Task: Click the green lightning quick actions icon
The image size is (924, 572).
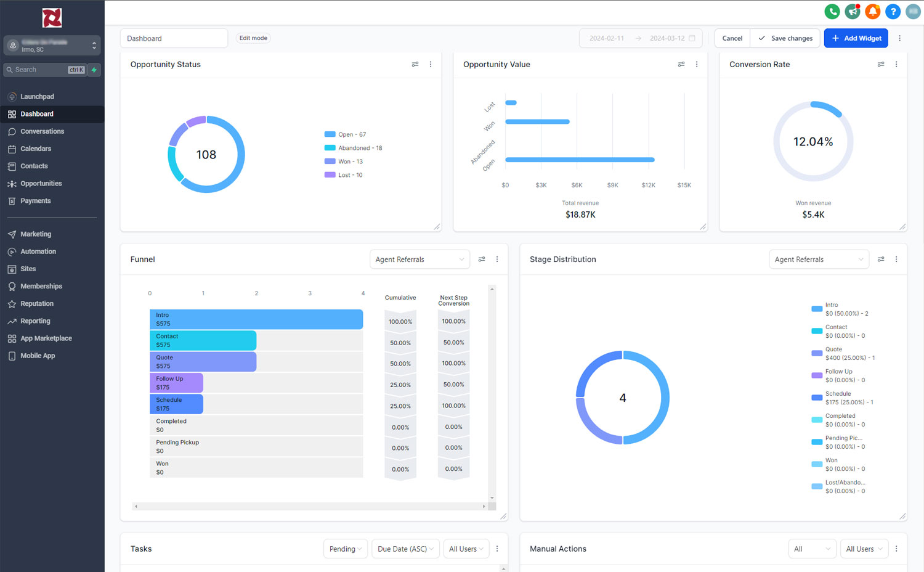Action: point(94,70)
